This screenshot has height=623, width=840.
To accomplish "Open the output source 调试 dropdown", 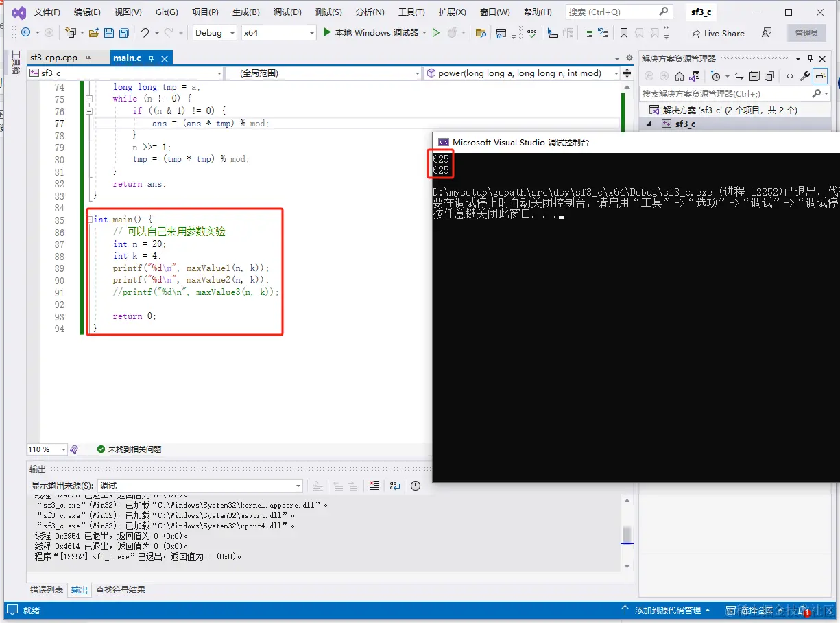I will coord(200,486).
